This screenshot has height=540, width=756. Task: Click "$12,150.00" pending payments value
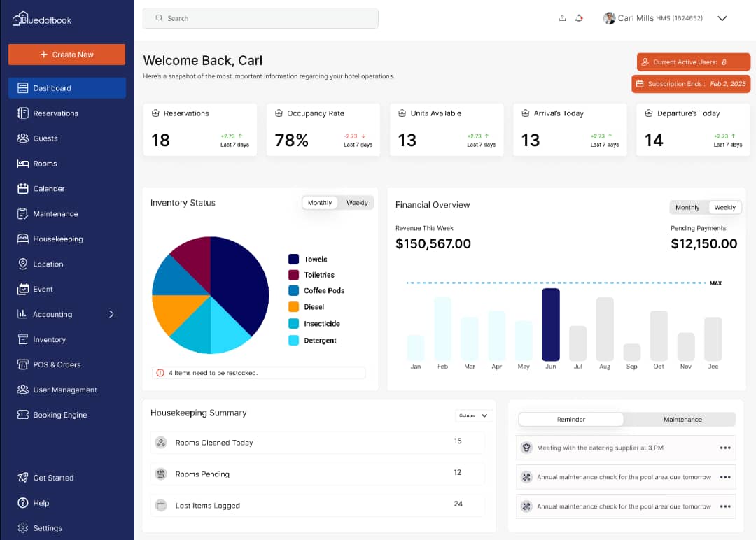pos(704,243)
